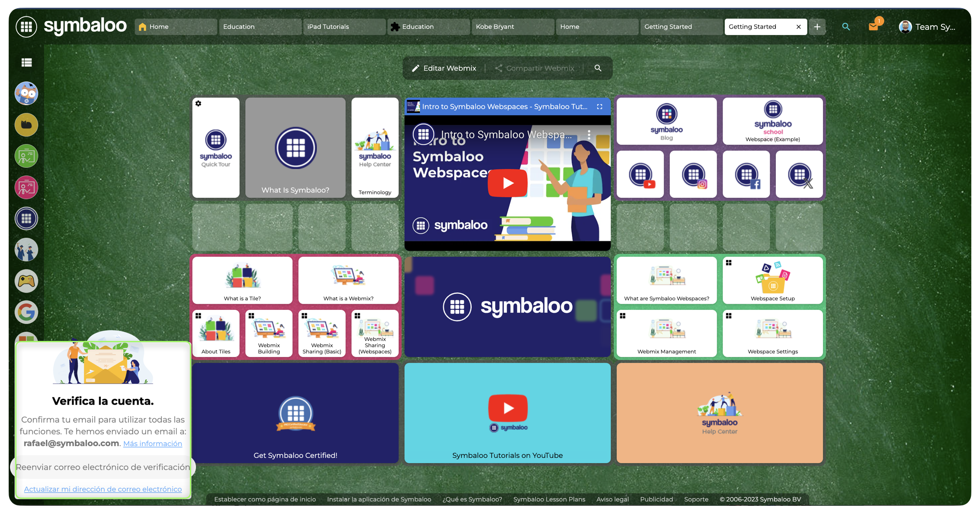Viewport: 980px width, 514px height.
Task: Open the owl avatar webmix in sidebar
Action: pyautogui.click(x=26, y=93)
